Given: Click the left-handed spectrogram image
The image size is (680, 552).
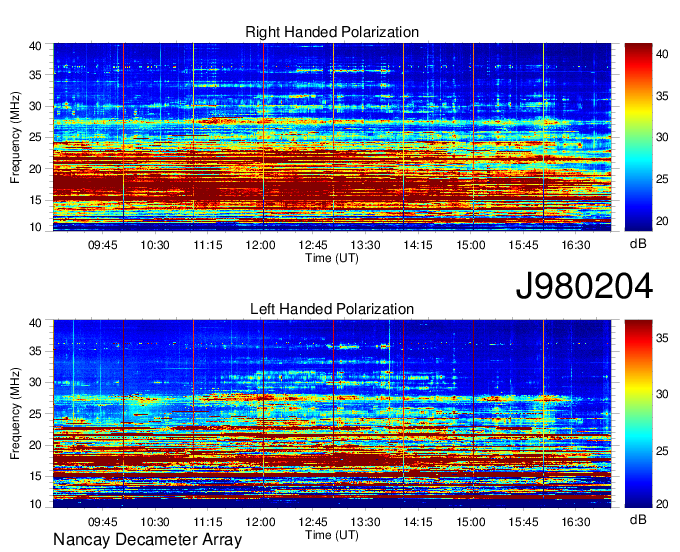Looking at the screenshot, I should point(332,414).
